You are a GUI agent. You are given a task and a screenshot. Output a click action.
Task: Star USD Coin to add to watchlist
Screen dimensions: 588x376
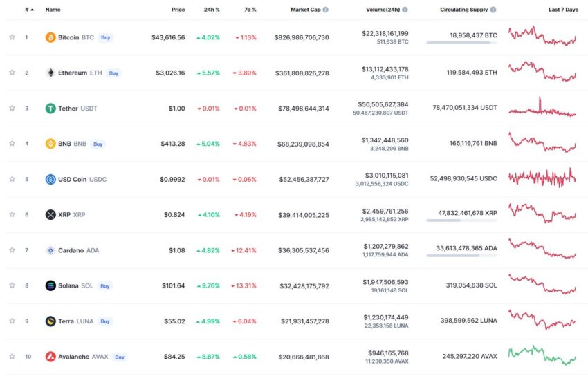[12, 178]
